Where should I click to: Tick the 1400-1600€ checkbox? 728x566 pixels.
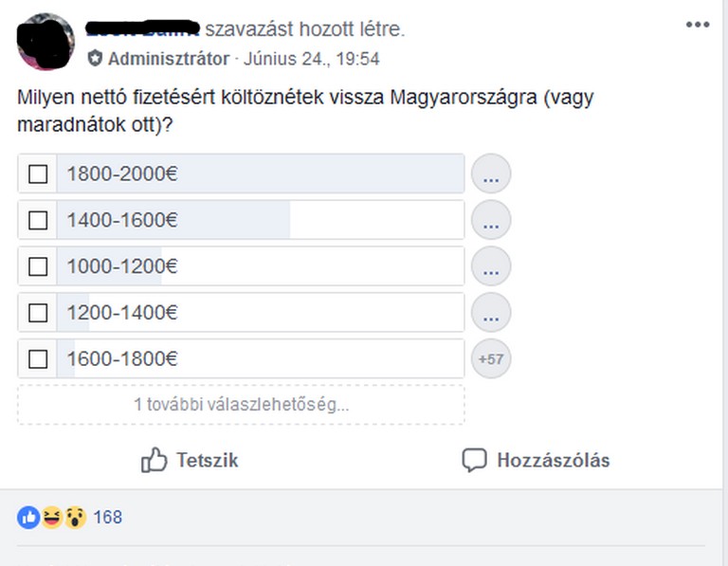tap(38, 221)
